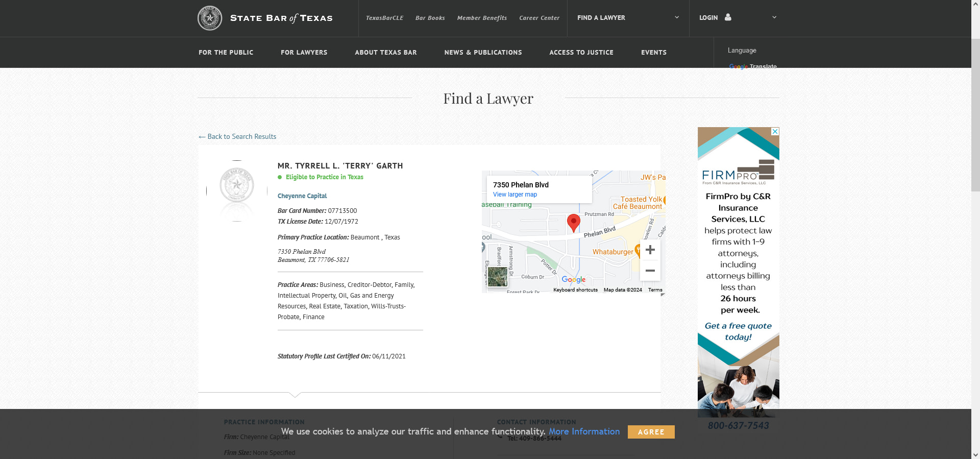The height and width of the screenshot is (459, 980).
Task: Expand the Login dropdown chevron
Action: pyautogui.click(x=774, y=17)
